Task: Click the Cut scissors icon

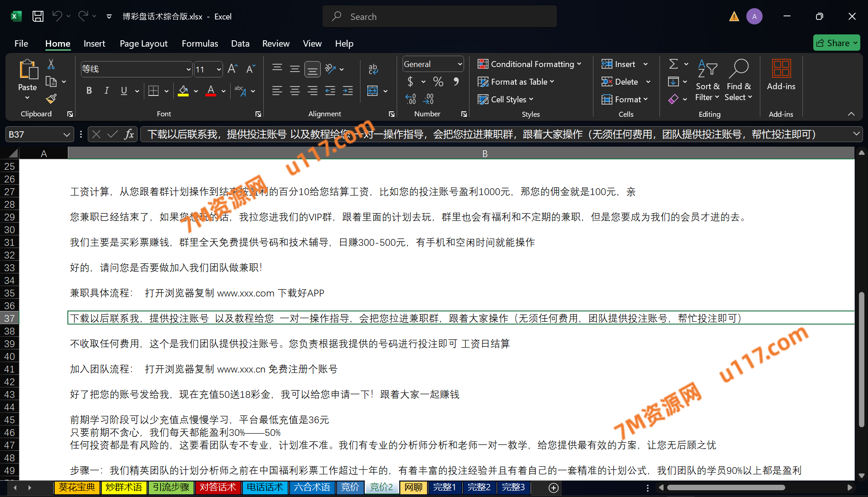Action: [x=51, y=64]
